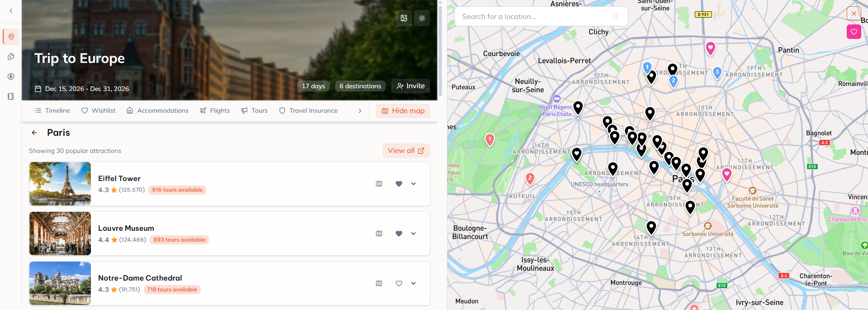This screenshot has height=310, width=868.
Task: Expand the Eiffel Tower details chevron
Action: pos(413,184)
